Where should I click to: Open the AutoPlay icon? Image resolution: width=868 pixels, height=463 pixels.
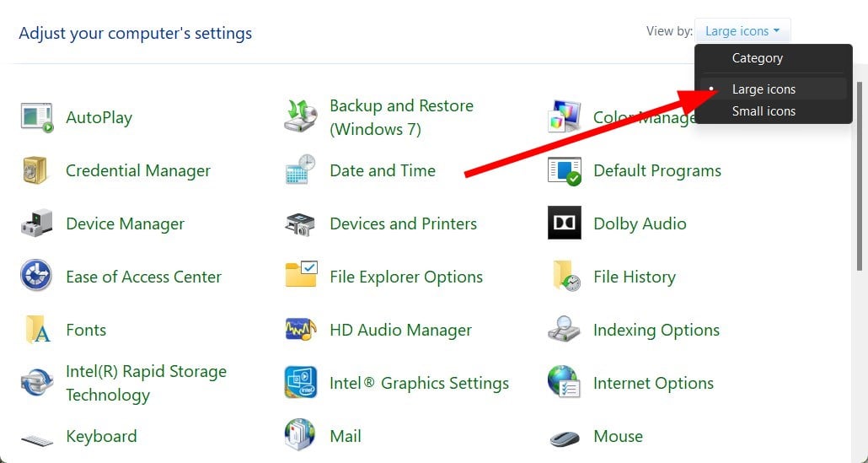36,117
